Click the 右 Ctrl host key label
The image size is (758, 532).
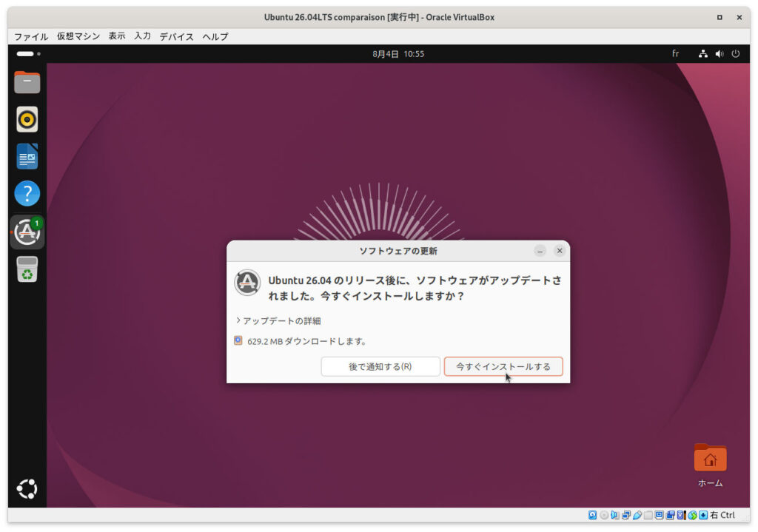[722, 515]
